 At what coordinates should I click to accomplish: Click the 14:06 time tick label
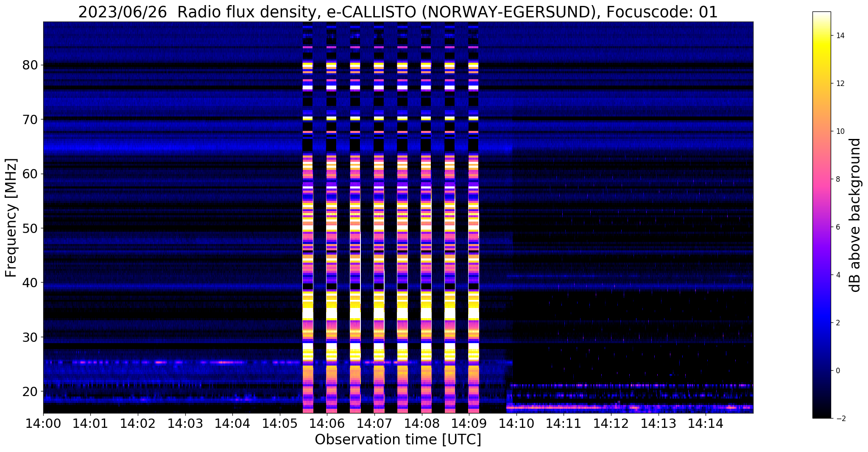327,423
